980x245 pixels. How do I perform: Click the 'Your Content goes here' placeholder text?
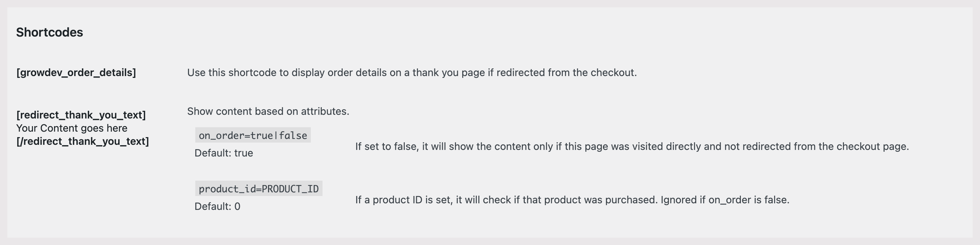[x=72, y=128]
